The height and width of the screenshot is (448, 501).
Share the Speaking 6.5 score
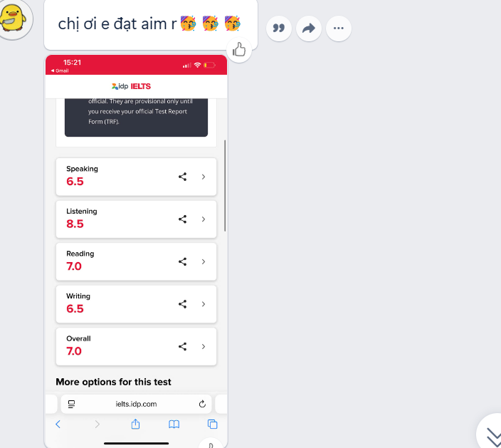tap(182, 177)
